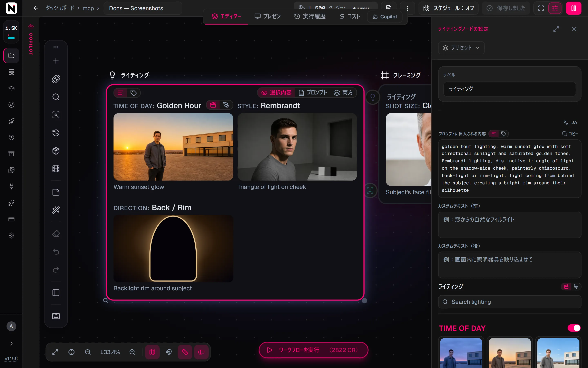588x368 pixels.
Task: Toggle the minimap button in bottom bar
Action: pyautogui.click(x=152, y=352)
